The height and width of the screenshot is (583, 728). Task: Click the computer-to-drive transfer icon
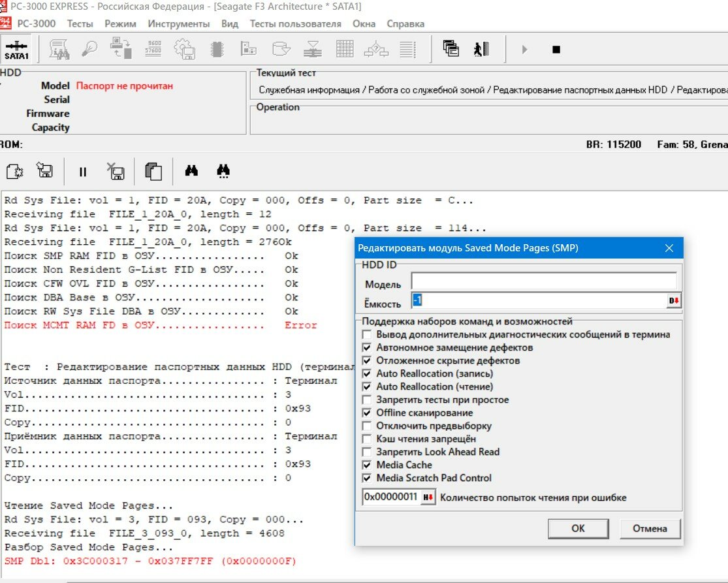pyautogui.click(x=121, y=49)
